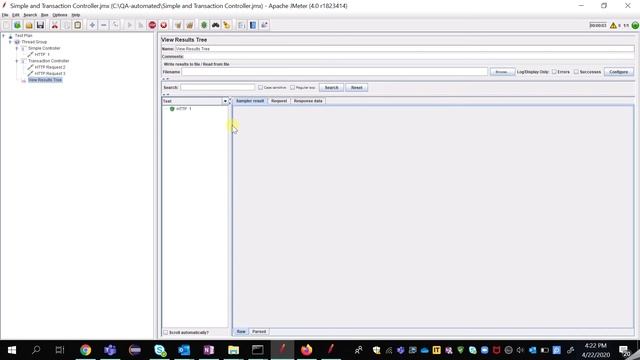Screen dimensions: 640x360
Task: Open Firefox from the taskbar
Action: pos(307,350)
